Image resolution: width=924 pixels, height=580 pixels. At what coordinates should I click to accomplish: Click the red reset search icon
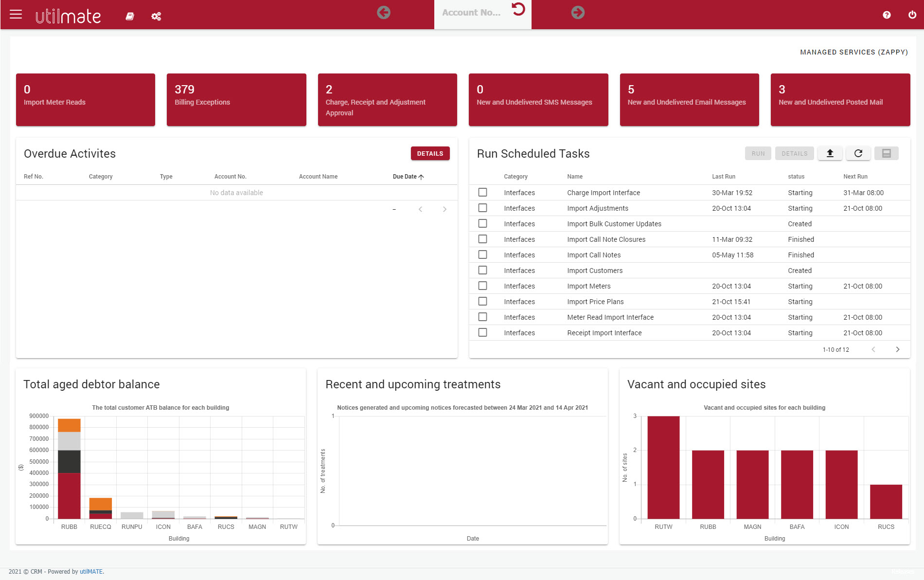click(518, 9)
